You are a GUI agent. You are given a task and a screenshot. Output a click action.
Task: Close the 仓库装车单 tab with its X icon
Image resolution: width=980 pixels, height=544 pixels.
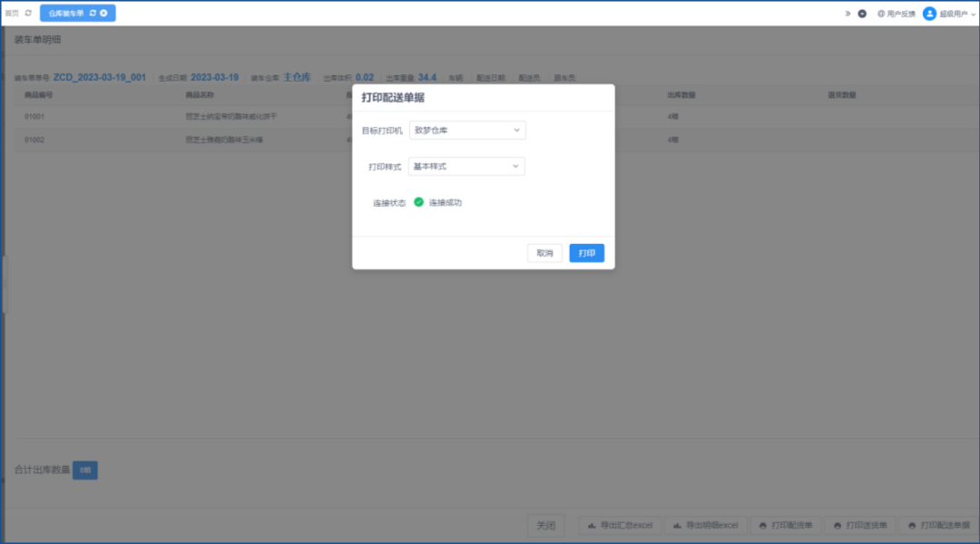pos(103,14)
